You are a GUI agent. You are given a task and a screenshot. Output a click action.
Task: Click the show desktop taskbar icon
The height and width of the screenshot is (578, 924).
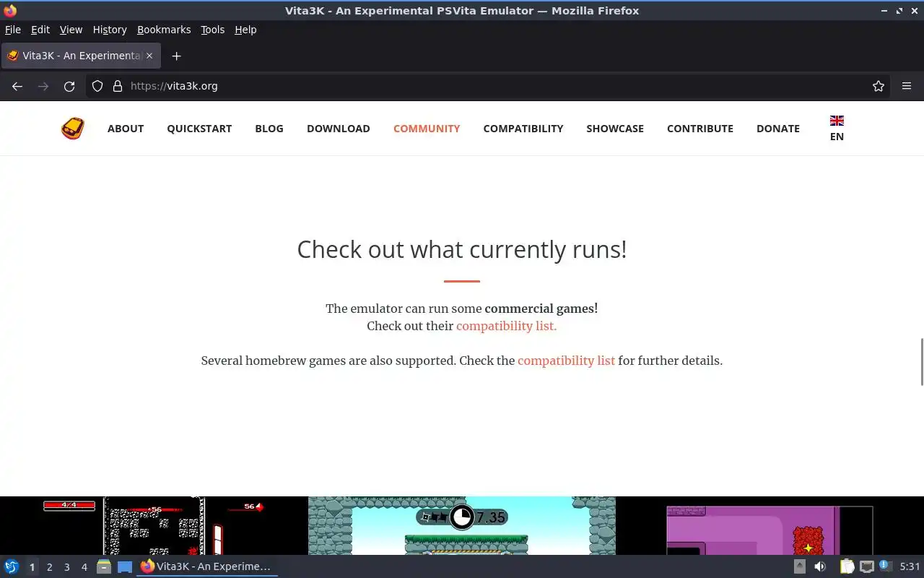(125, 567)
